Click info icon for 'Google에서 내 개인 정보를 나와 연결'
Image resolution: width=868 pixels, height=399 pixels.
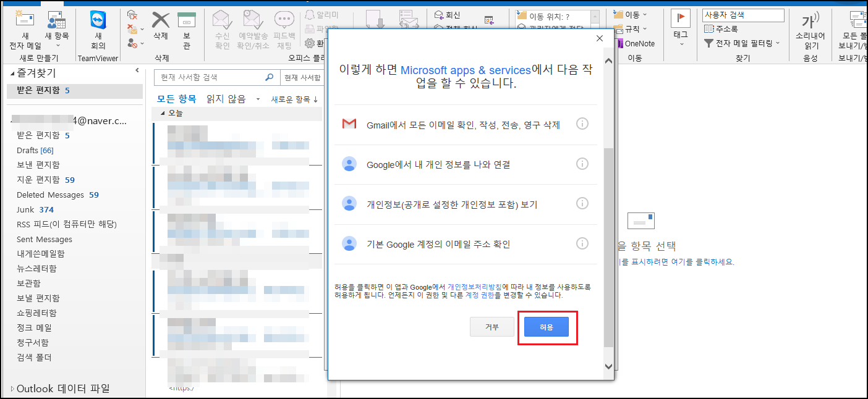[582, 164]
